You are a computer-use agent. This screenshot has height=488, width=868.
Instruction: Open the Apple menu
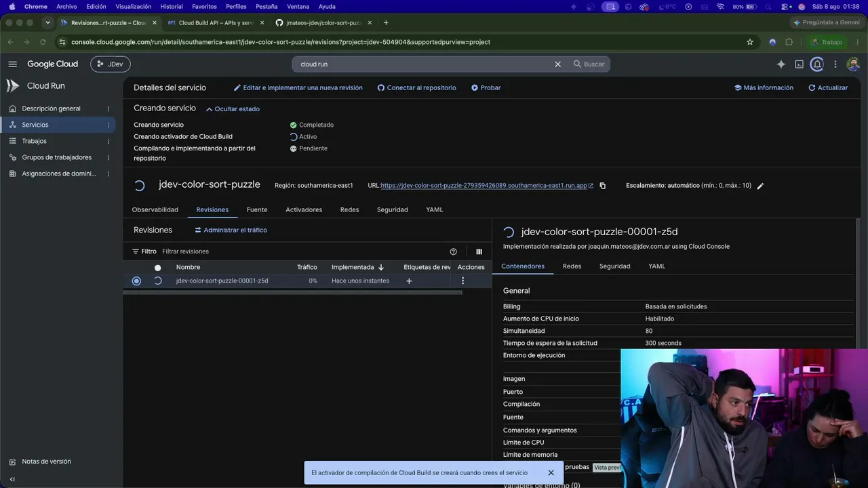12,6
